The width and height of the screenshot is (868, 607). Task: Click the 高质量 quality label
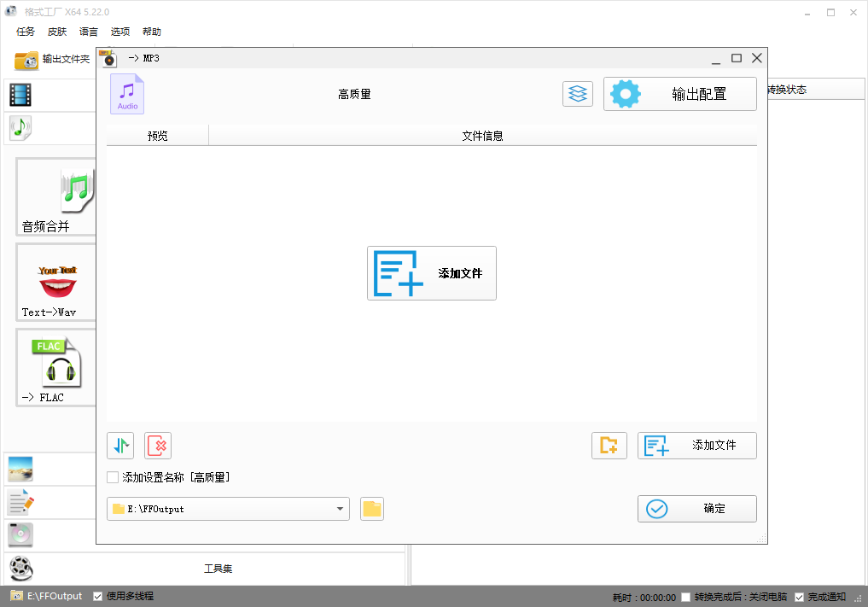[354, 95]
